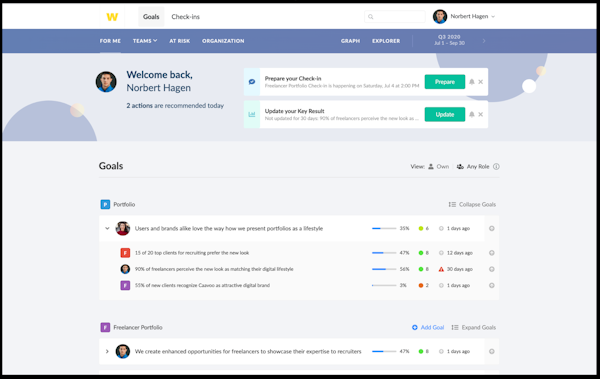Click owner avatar of Users and brands goal
This screenshot has width=600, height=379.
click(x=123, y=229)
